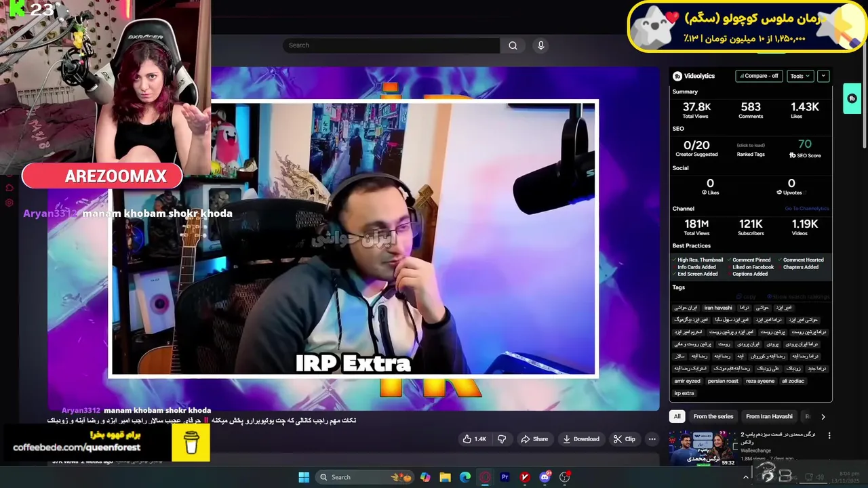
Task: Create a Clip with the scissors button
Action: [x=624, y=439]
